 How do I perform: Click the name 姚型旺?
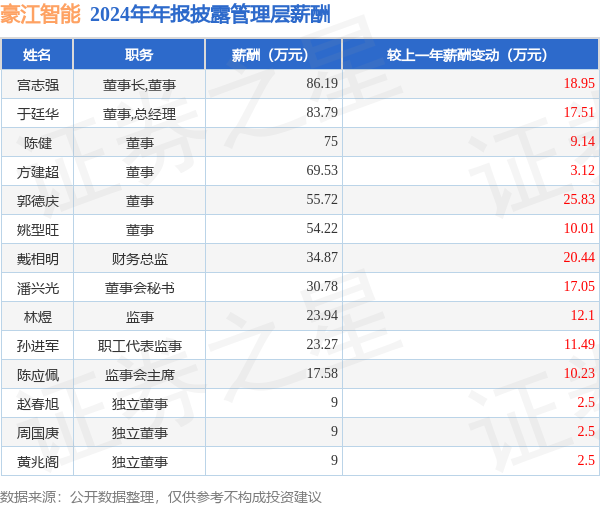[38, 230]
